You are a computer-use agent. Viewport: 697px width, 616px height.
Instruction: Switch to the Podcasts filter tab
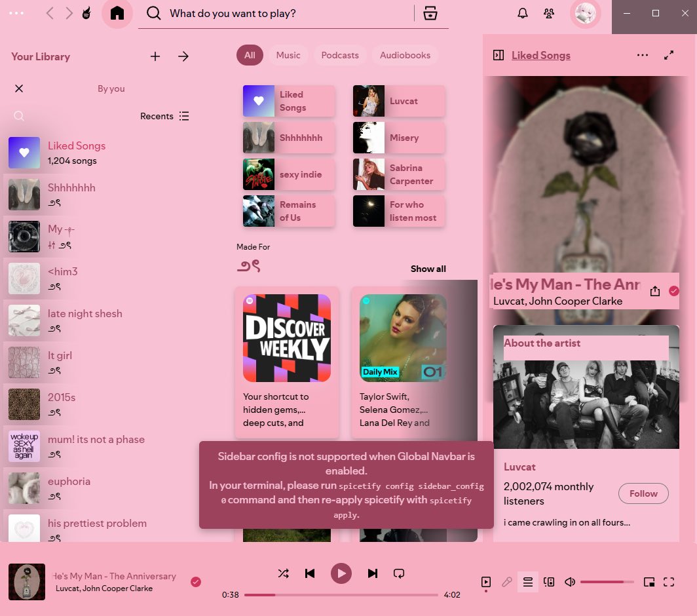coord(339,55)
